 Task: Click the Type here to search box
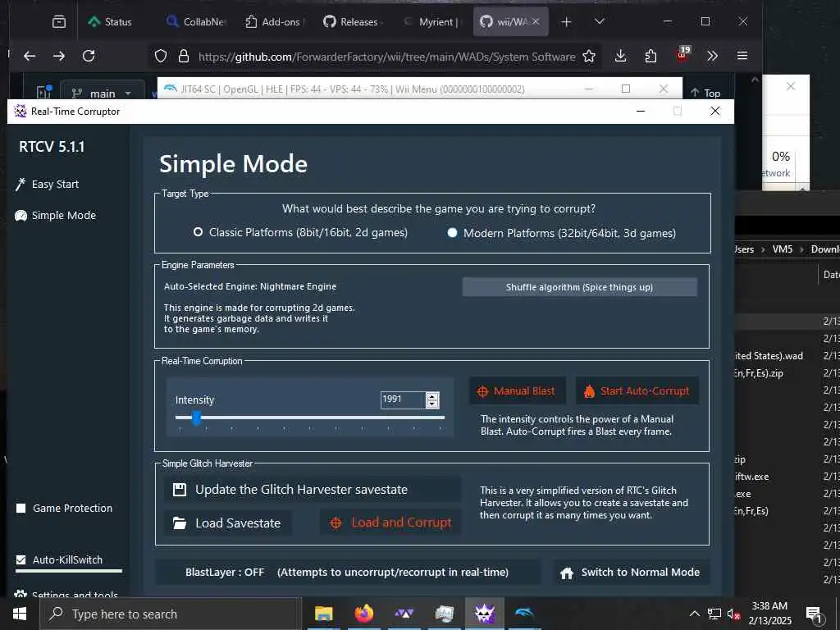(171, 614)
